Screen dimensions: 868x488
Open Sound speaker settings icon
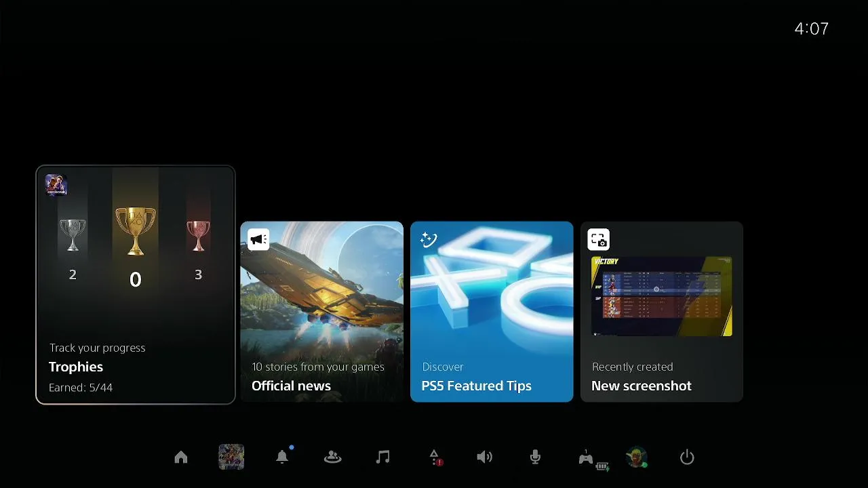pos(484,457)
